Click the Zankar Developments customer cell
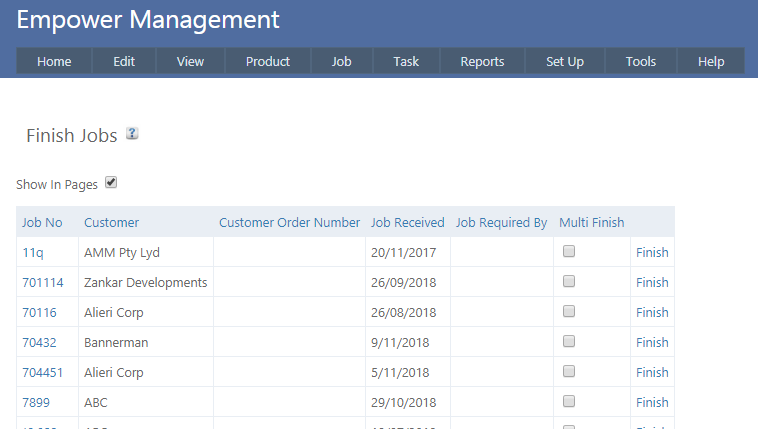 point(145,282)
